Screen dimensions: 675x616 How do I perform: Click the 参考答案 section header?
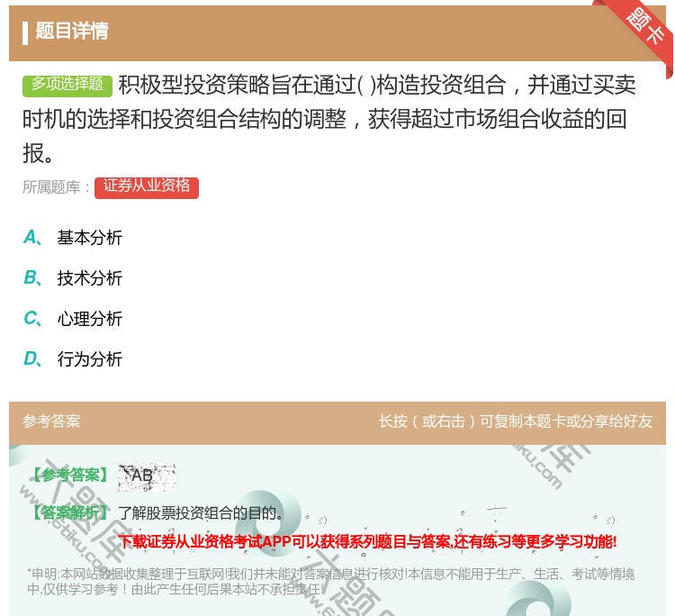click(x=51, y=421)
